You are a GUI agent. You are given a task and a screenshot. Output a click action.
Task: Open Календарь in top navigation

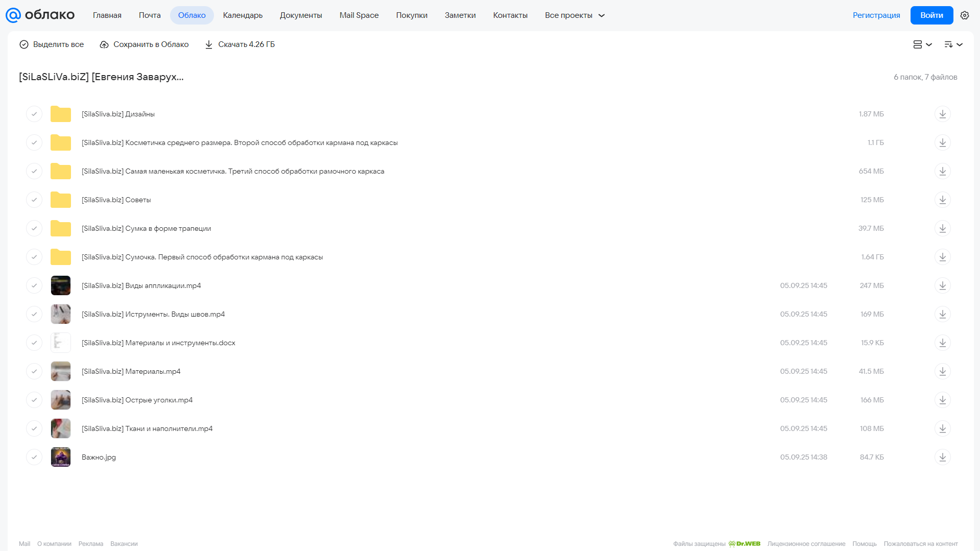[x=243, y=15]
